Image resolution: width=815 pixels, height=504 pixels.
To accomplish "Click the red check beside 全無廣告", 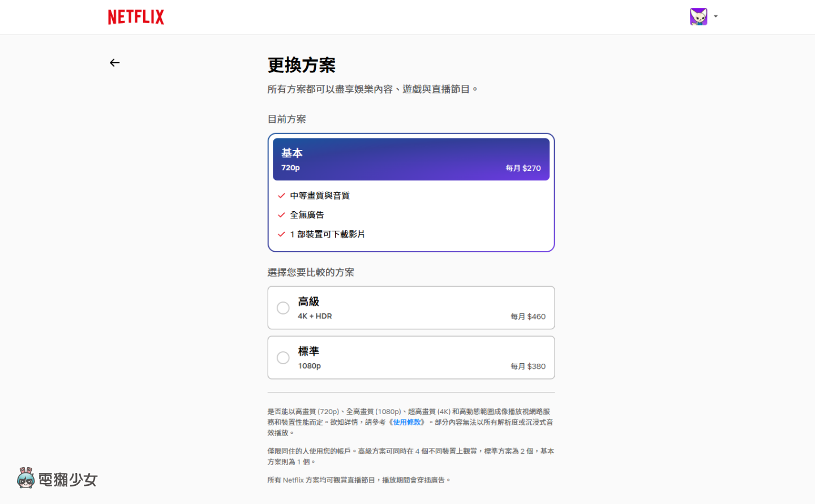I will [x=281, y=215].
